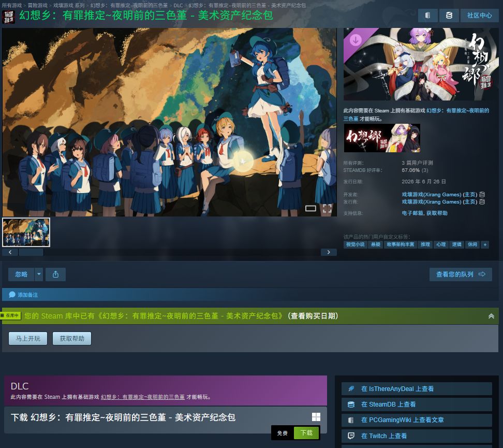Viewport: 503px width, 448px height.
Task: Click the screenshot strip scrollbar handle
Action: click(x=31, y=252)
